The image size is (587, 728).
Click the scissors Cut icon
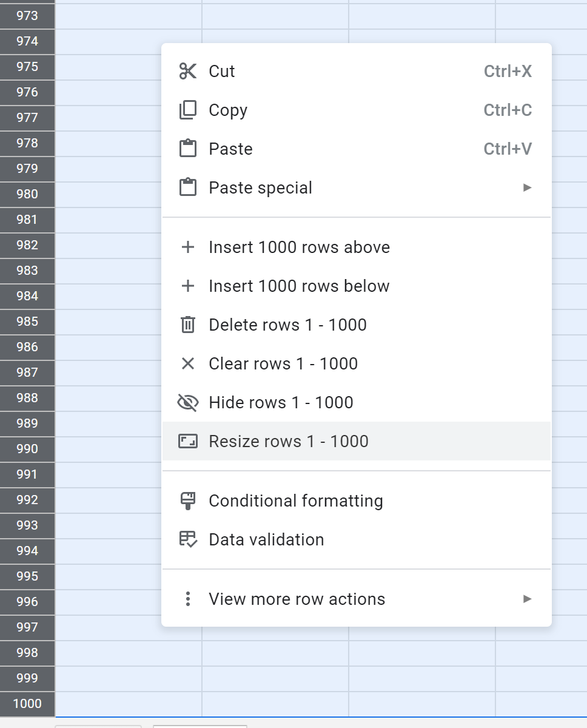[x=188, y=72]
